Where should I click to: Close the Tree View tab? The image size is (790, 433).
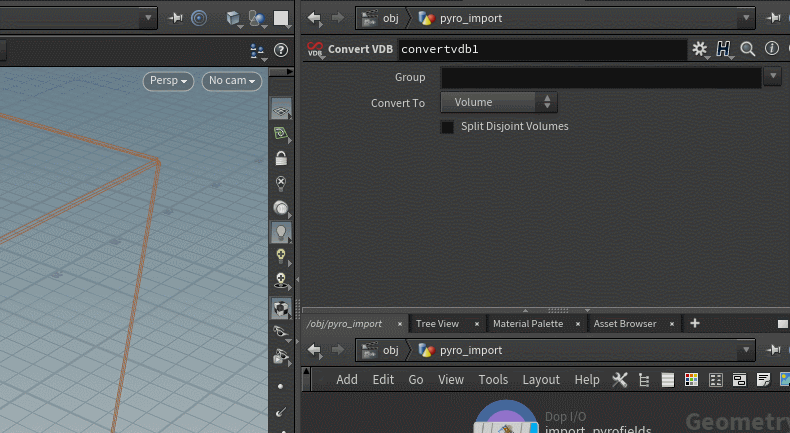[x=477, y=324]
